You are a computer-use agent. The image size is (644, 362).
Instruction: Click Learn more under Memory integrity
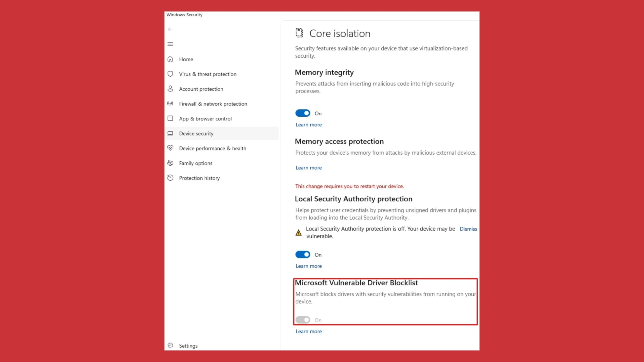point(309,125)
